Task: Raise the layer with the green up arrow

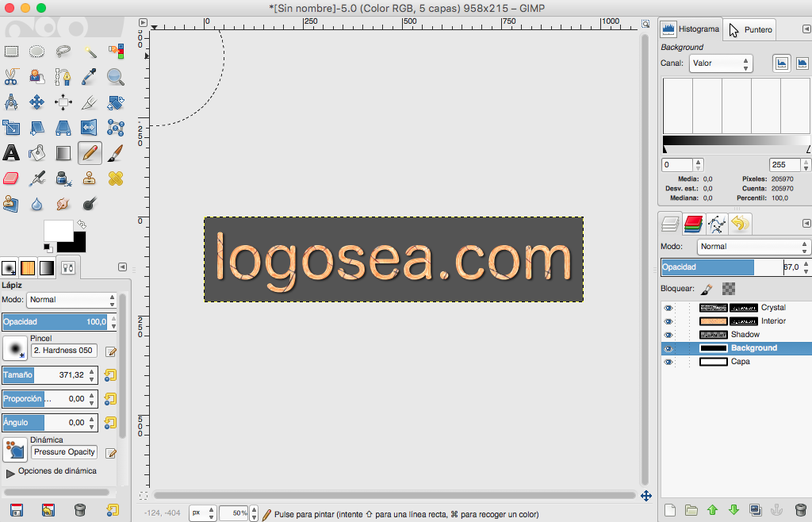Action: 713,510
